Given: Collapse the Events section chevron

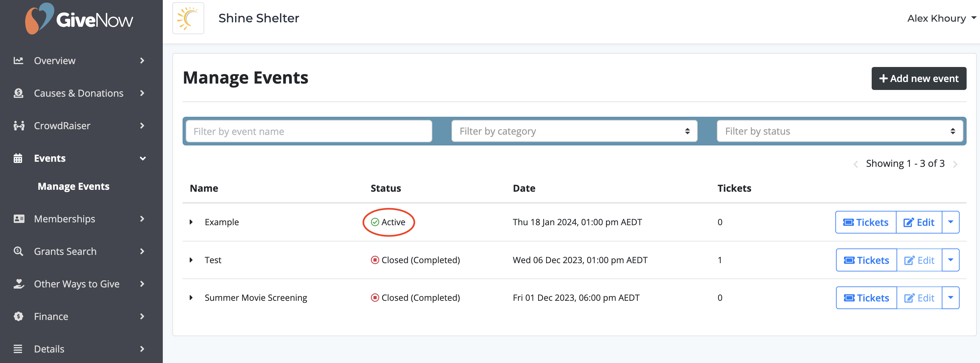Looking at the screenshot, I should pyautogui.click(x=143, y=159).
